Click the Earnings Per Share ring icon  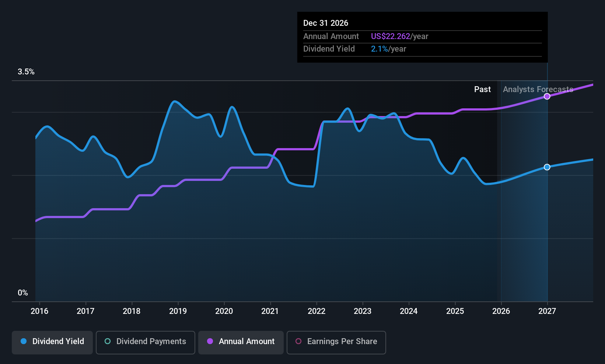point(298,342)
